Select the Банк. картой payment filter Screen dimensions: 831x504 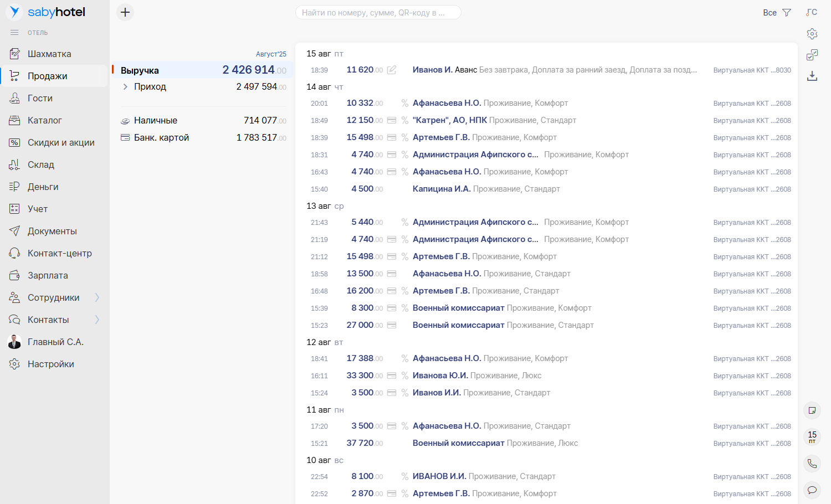[x=161, y=137]
